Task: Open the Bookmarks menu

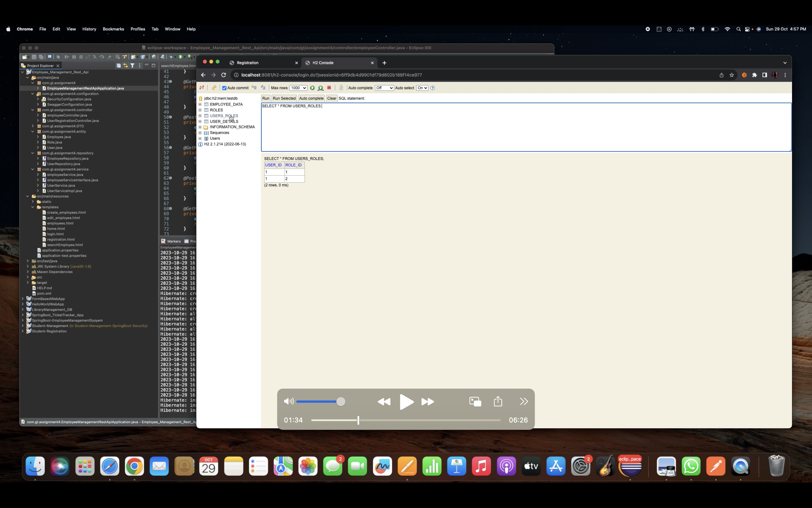Action: coord(113,29)
